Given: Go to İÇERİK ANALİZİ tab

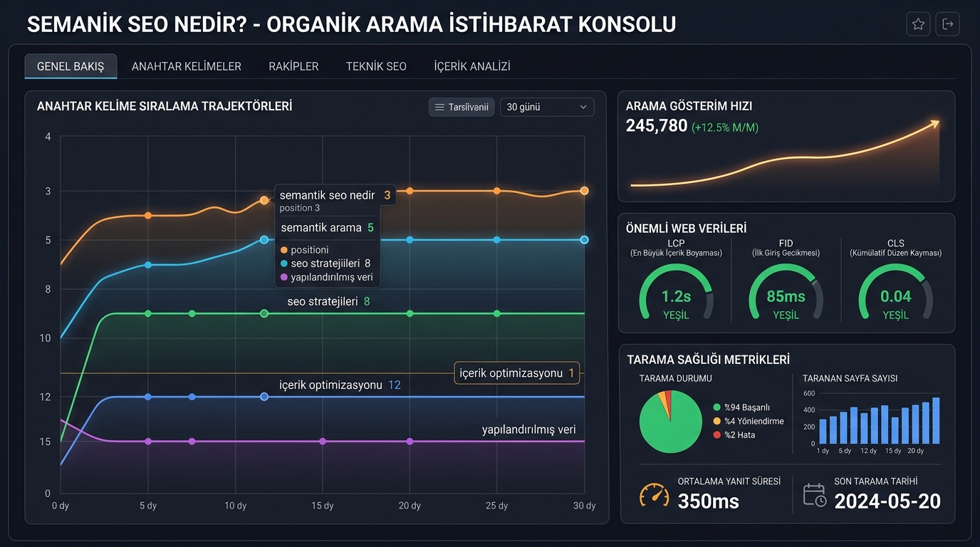Looking at the screenshot, I should pos(472,66).
